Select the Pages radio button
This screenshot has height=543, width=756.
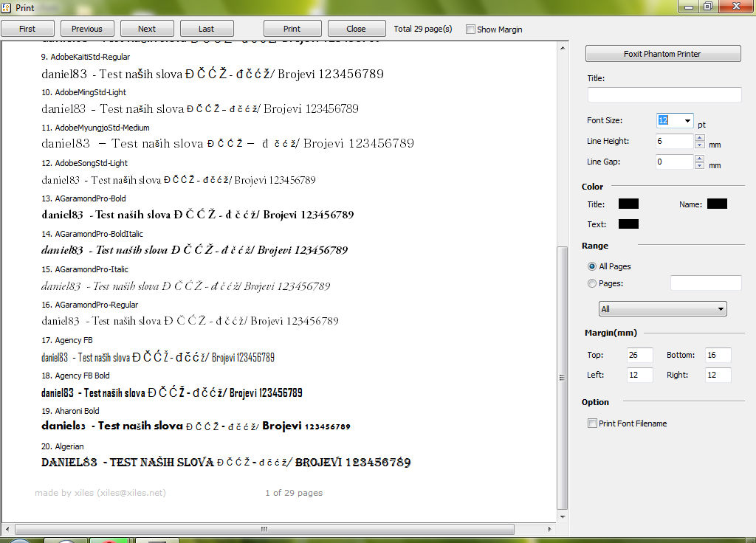(592, 283)
